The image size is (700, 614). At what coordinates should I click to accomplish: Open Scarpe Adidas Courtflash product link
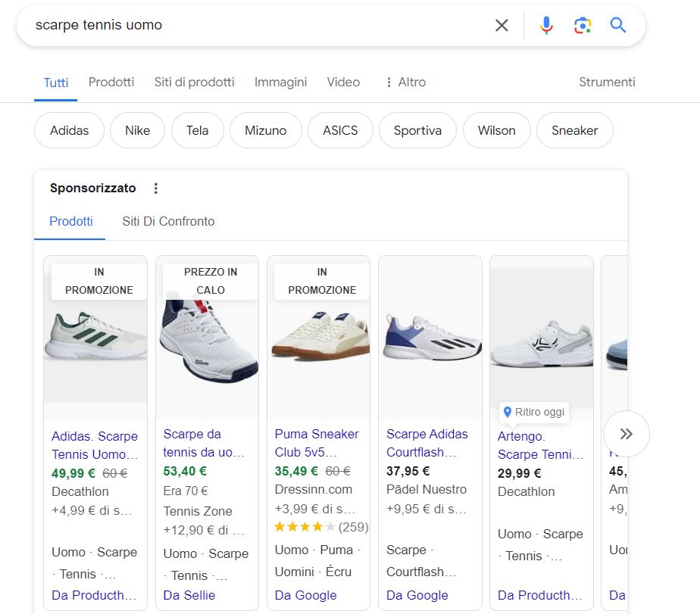click(427, 443)
